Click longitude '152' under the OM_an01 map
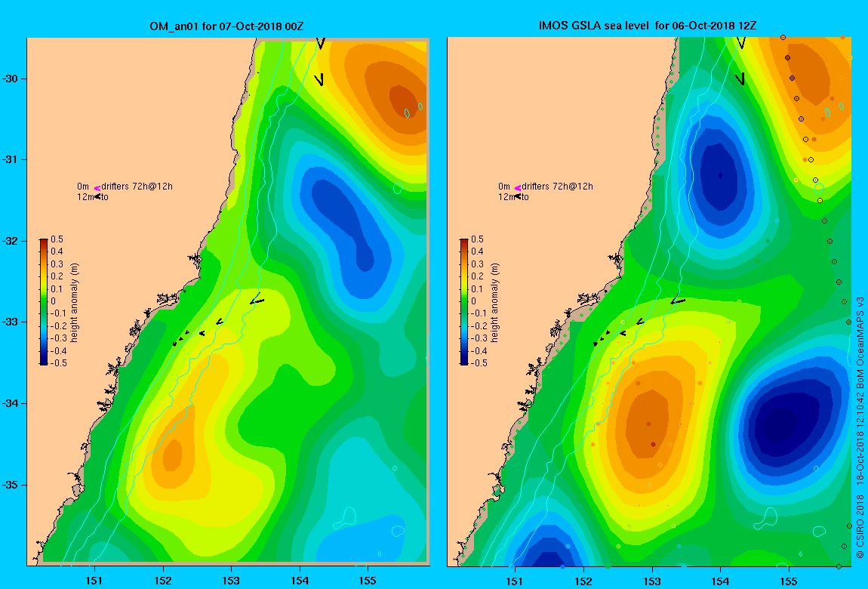Screen dimensions: 868x589 coord(163,581)
